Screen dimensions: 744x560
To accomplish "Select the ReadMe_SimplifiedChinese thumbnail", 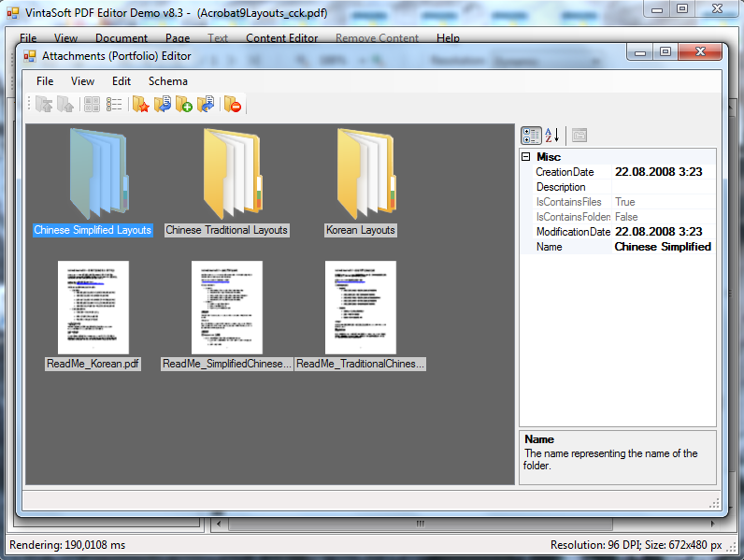I will (x=227, y=307).
